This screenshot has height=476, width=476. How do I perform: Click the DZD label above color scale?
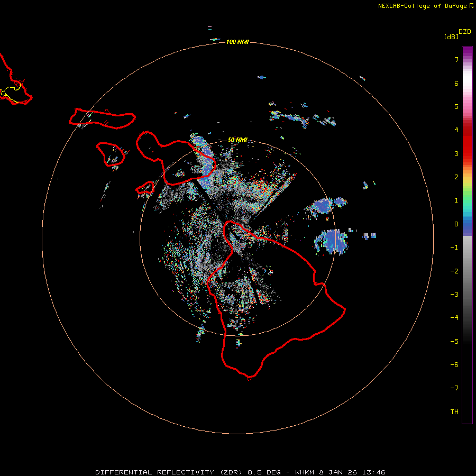465,32
